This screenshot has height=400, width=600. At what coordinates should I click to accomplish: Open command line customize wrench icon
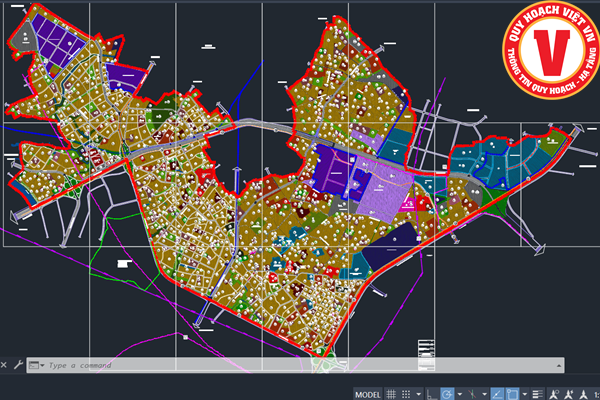[x=17, y=365]
